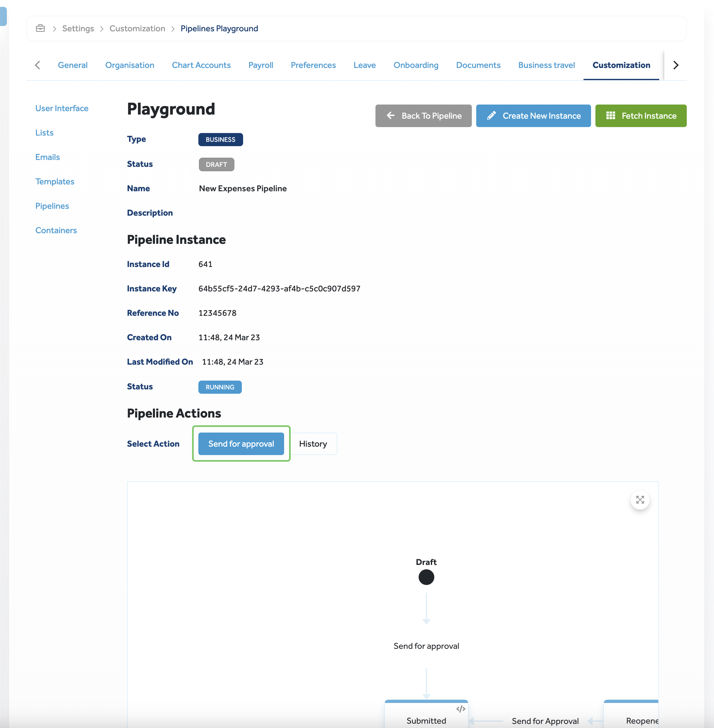
Task: Select the Customization tab
Action: tap(621, 65)
